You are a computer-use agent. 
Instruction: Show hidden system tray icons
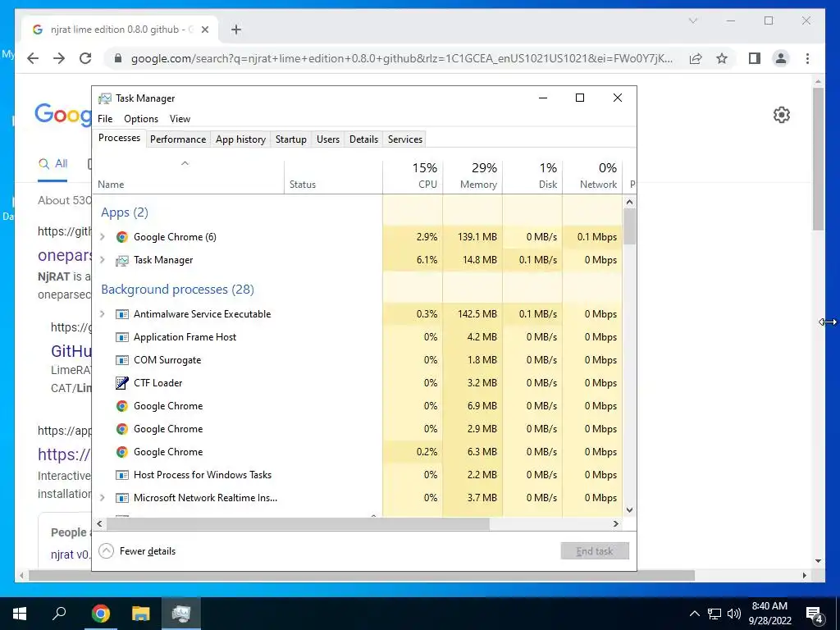coord(694,614)
